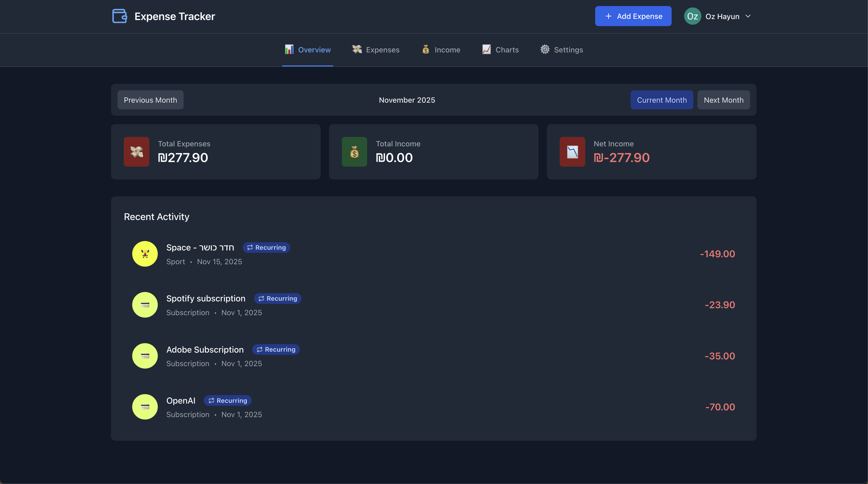Screen dimensions: 868x484
Task: Expand the Oz Hayun user menu chevron
Action: [748, 16]
